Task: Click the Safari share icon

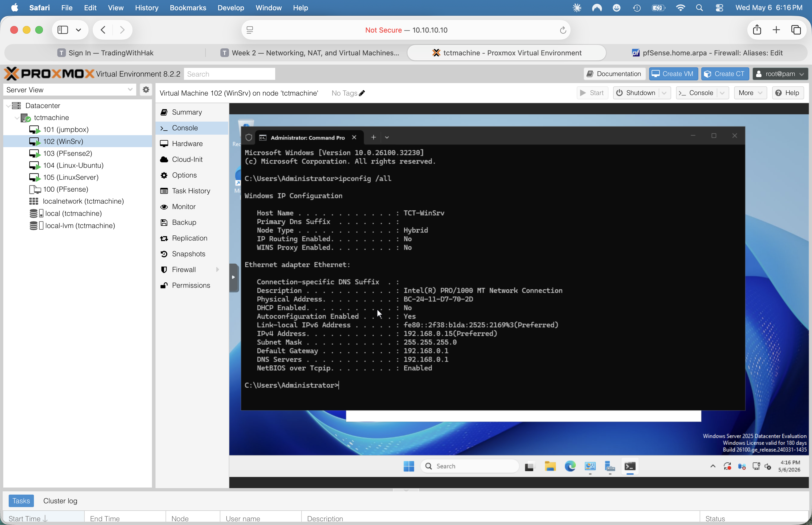Action: [757, 30]
